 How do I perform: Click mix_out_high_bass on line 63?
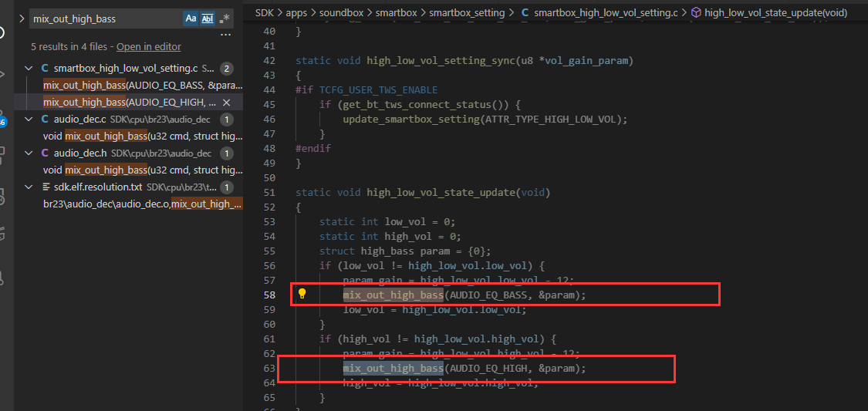(393, 369)
